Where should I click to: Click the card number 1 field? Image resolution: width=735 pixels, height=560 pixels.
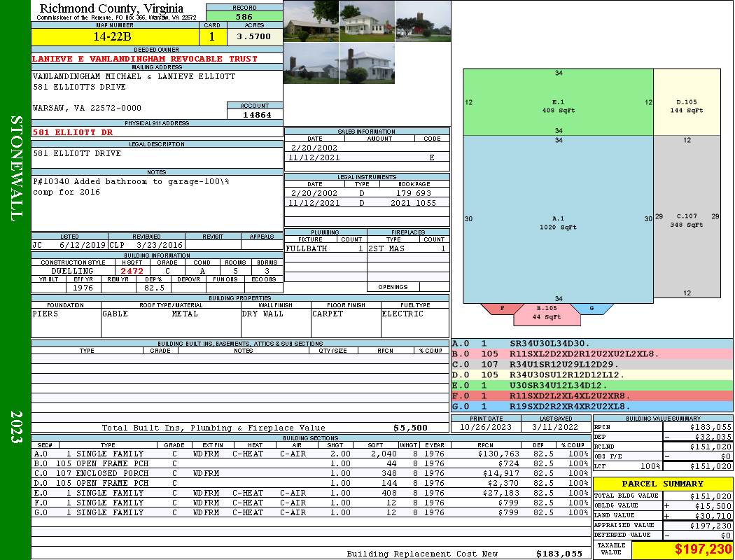pos(212,36)
